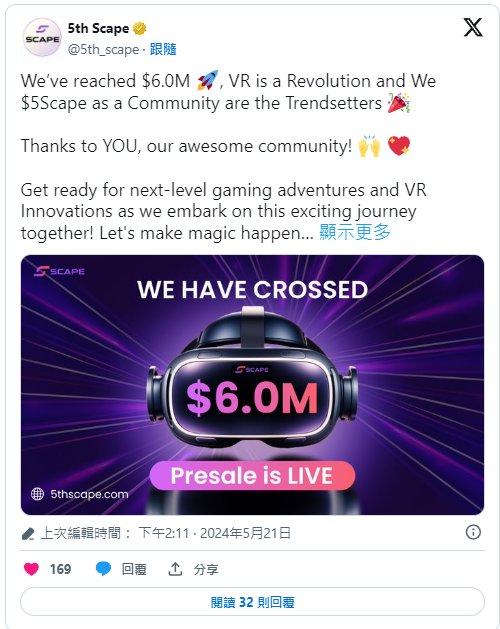Click the 上次編輯時間 edit history label
This screenshot has height=629, width=500.
80,533
